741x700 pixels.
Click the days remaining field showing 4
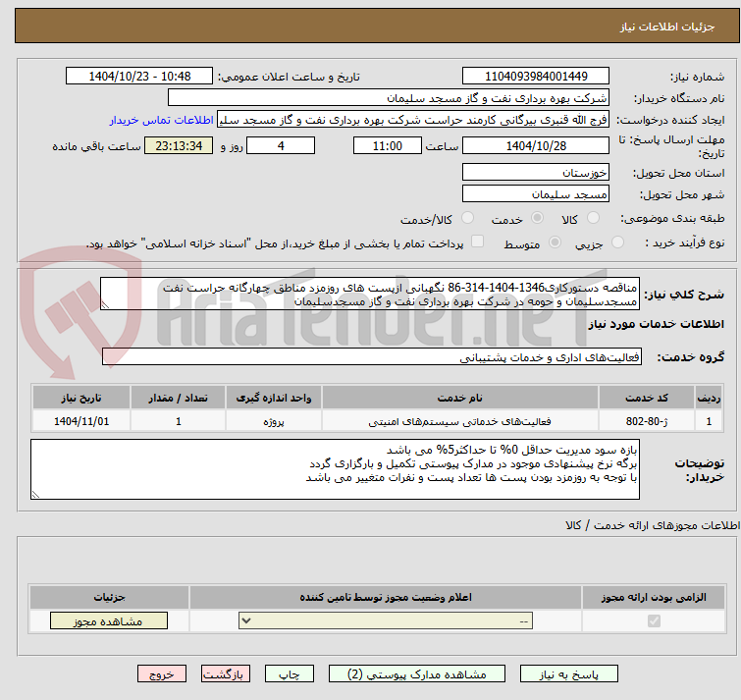tap(281, 145)
